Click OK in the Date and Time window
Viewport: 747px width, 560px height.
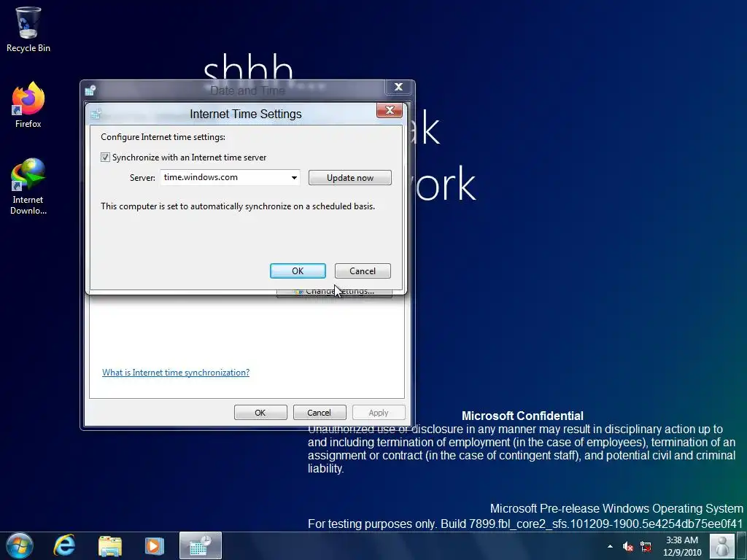[260, 413]
